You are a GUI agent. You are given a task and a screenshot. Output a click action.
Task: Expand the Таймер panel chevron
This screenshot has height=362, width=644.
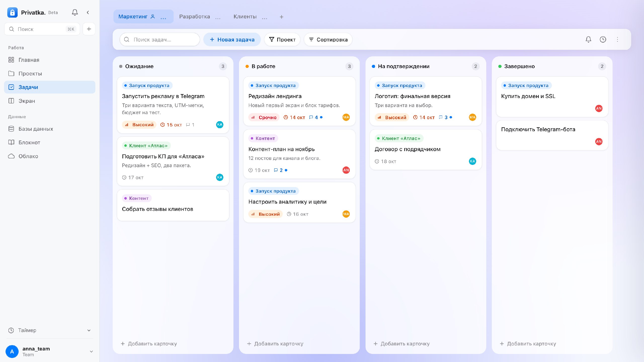click(89, 330)
